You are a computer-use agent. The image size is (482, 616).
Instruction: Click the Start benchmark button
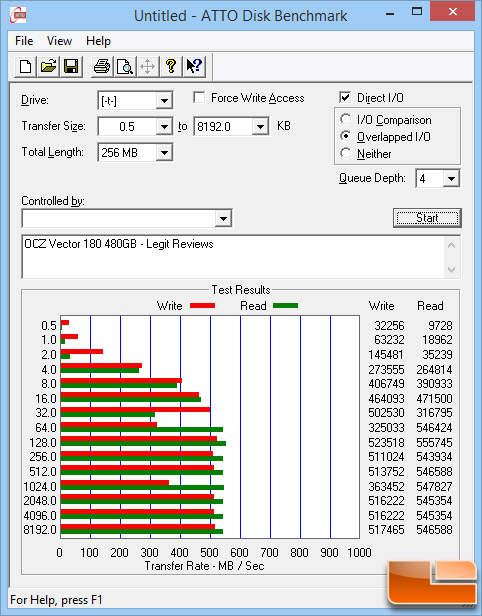(427, 218)
